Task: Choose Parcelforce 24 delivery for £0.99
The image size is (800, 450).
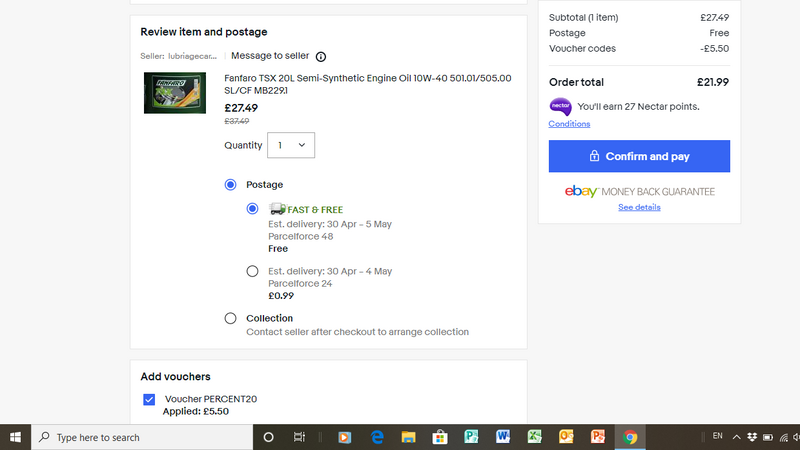Action: [x=252, y=271]
